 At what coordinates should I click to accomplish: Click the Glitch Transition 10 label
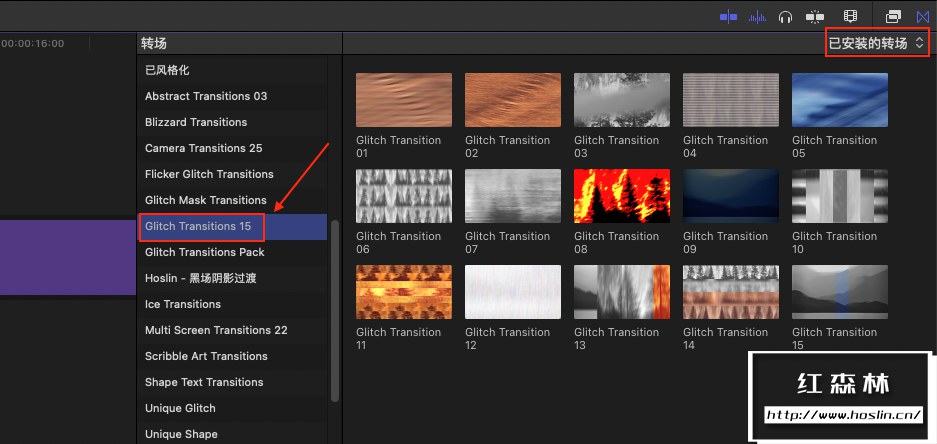(x=834, y=243)
